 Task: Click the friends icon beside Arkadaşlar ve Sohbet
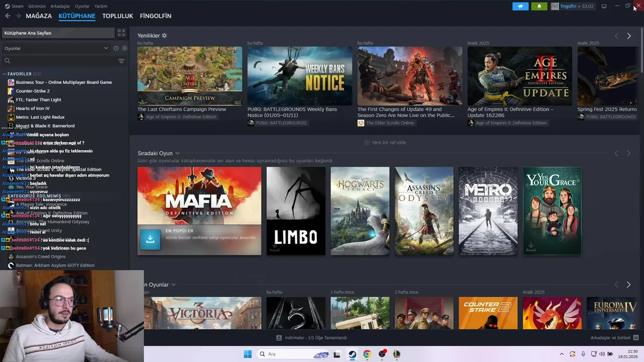(x=636, y=337)
